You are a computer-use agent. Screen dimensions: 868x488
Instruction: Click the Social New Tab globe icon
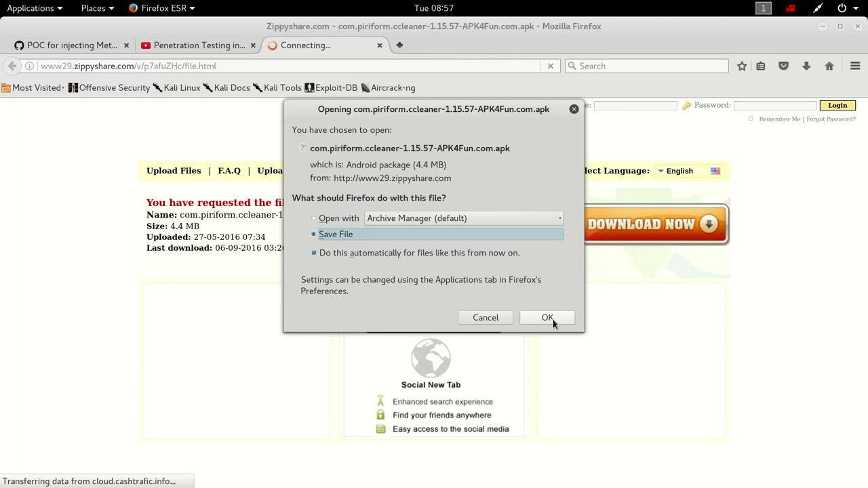tap(431, 358)
